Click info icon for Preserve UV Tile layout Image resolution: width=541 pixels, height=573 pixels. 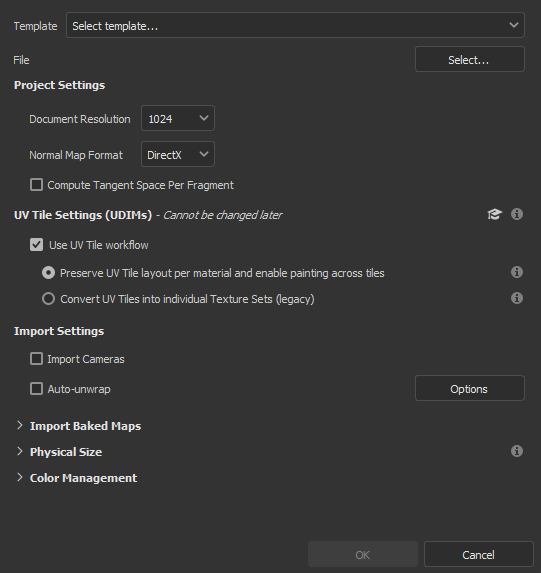517,272
